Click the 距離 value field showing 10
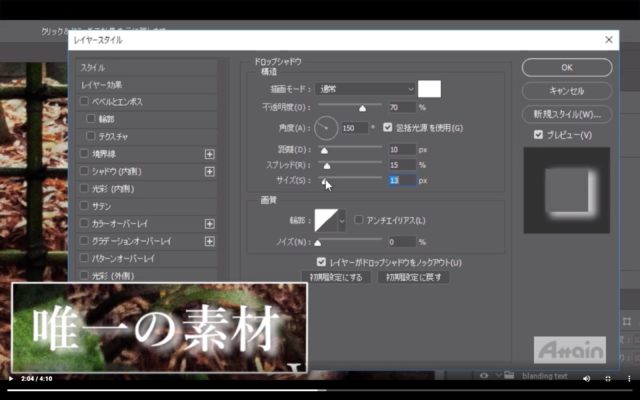This screenshot has width=640, height=400. coord(402,150)
